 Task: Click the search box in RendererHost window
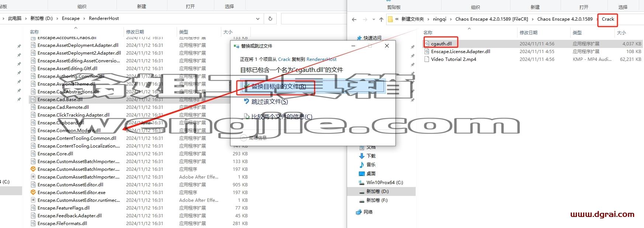click(314, 18)
